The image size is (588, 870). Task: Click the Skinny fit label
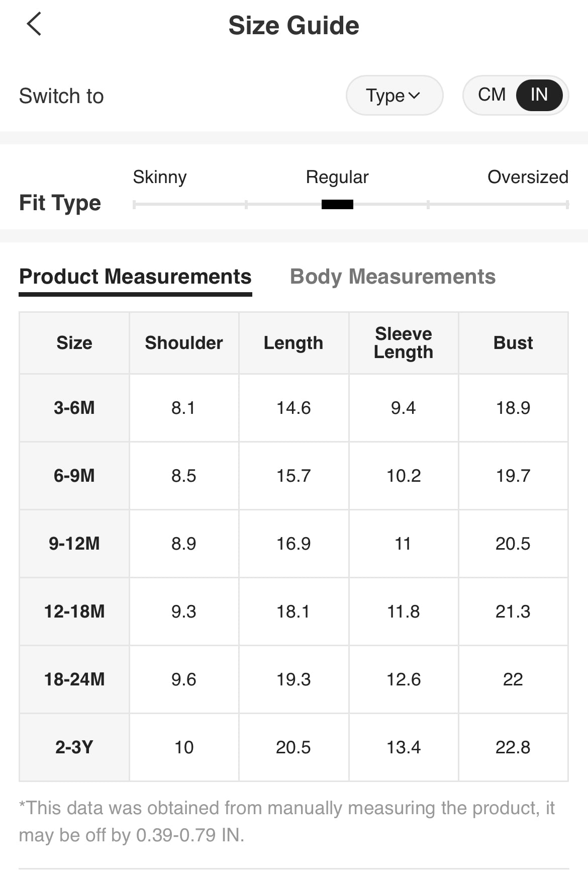pyautogui.click(x=160, y=177)
